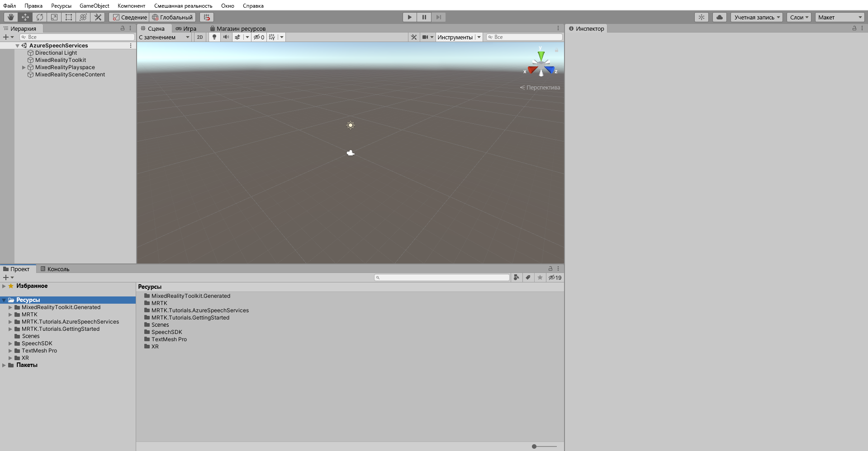Expand MixedRealityPlayspace object
868x451 pixels.
pyautogui.click(x=24, y=67)
